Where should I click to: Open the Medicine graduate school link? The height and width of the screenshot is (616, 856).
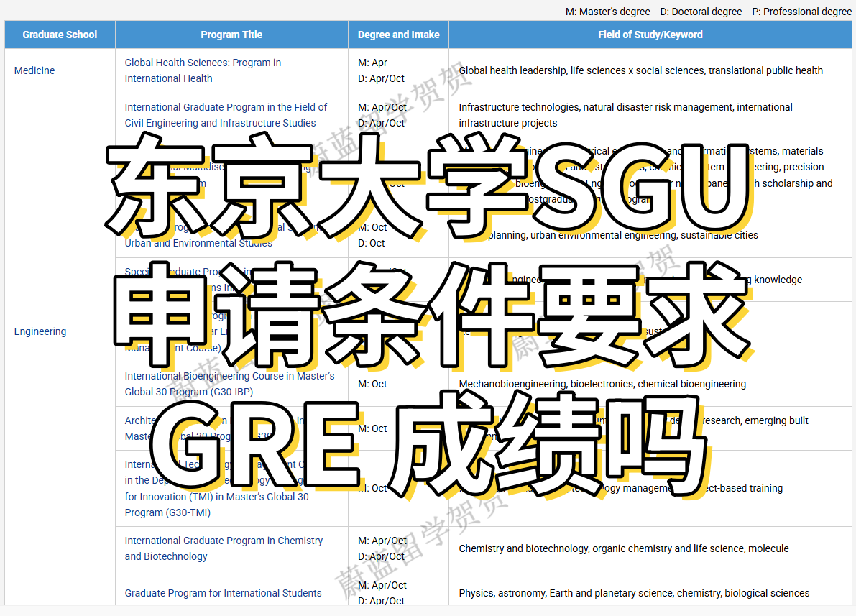point(34,70)
